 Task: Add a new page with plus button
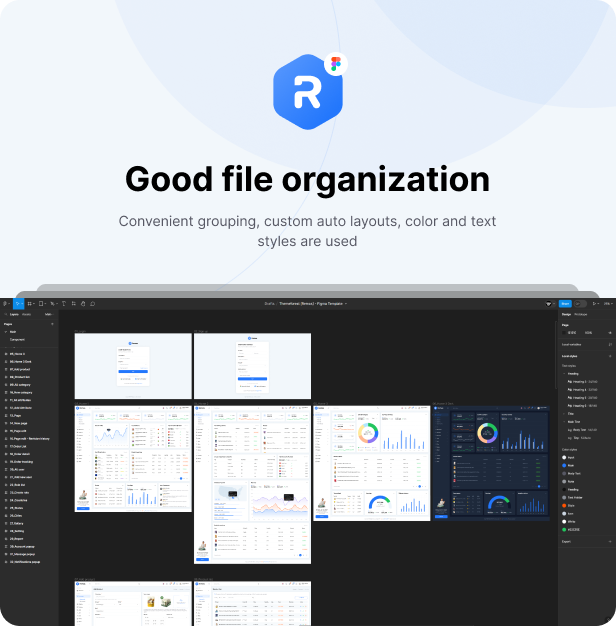pos(52,324)
